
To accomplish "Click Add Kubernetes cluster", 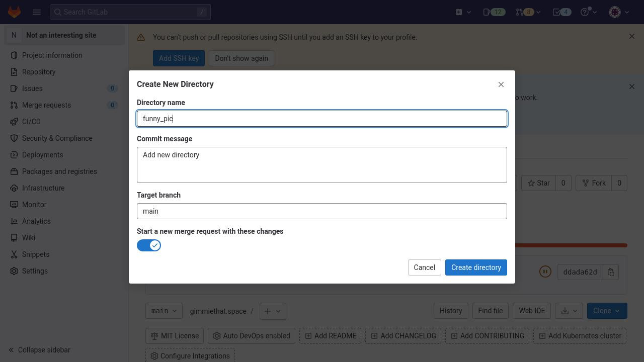I will pos(580,336).
